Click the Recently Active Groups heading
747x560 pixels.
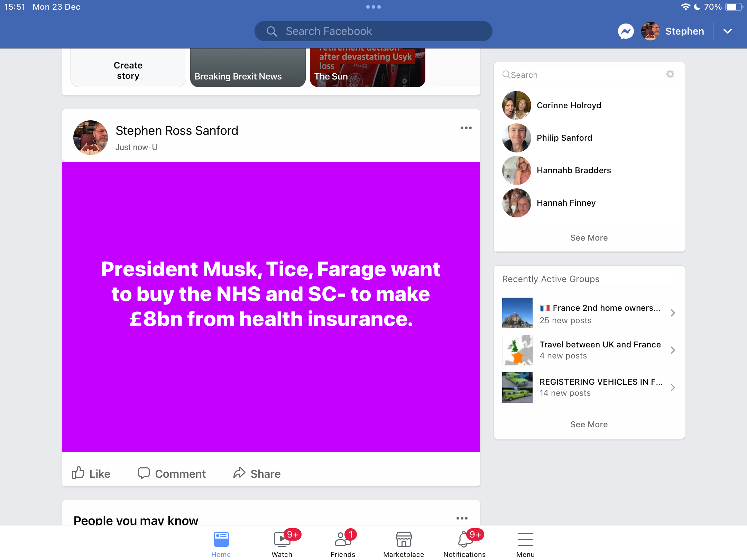tap(551, 279)
